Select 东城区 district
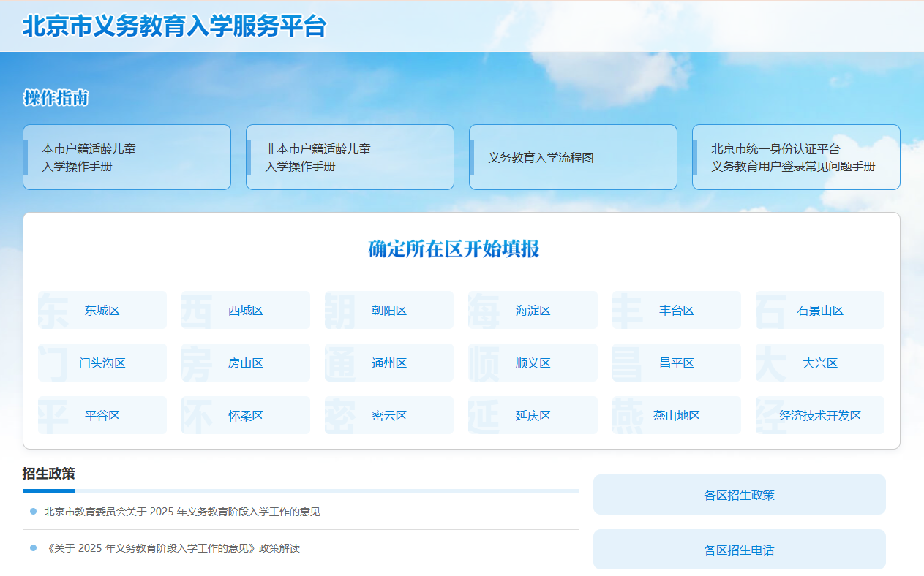The height and width of the screenshot is (576, 924). (x=102, y=311)
